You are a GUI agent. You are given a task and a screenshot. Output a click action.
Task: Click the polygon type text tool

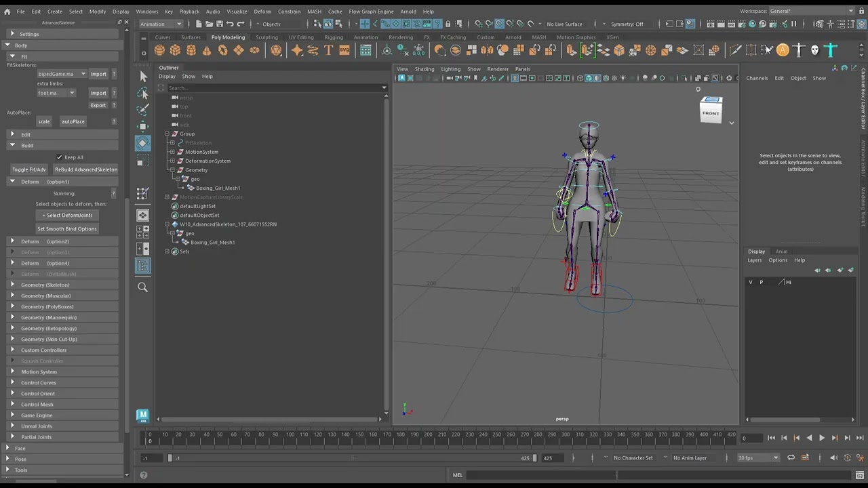328,50
